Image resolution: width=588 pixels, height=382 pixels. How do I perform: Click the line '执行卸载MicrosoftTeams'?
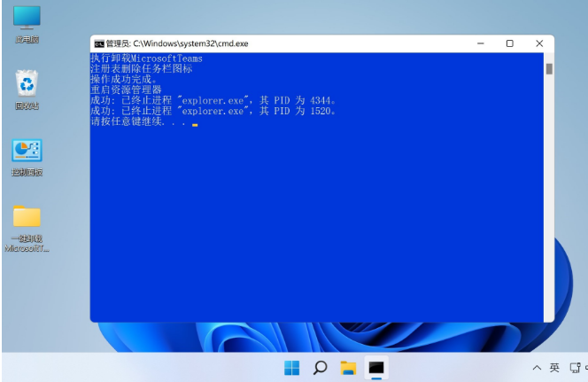click(147, 58)
